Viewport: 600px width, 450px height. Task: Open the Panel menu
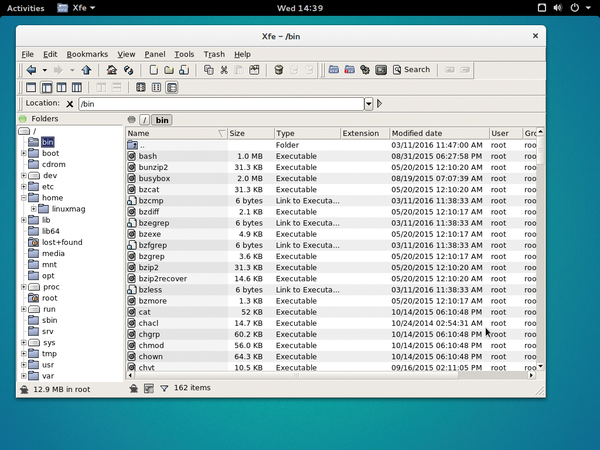click(x=155, y=54)
